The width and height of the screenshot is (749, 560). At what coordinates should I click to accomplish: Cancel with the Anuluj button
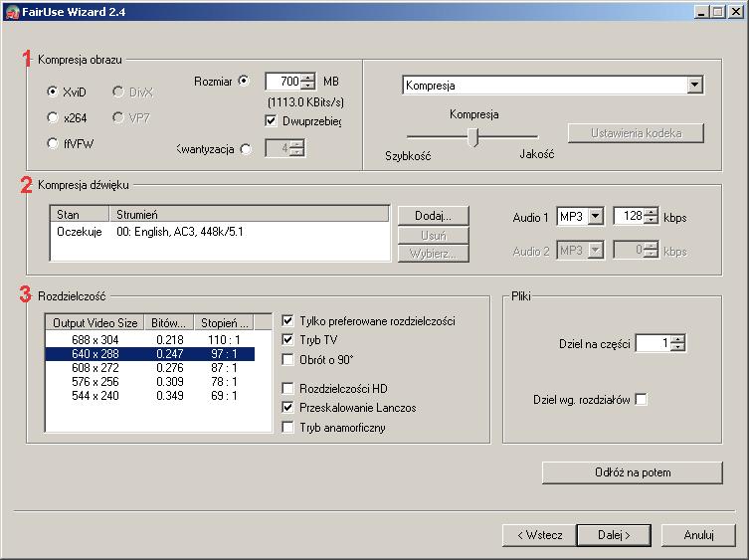698,535
